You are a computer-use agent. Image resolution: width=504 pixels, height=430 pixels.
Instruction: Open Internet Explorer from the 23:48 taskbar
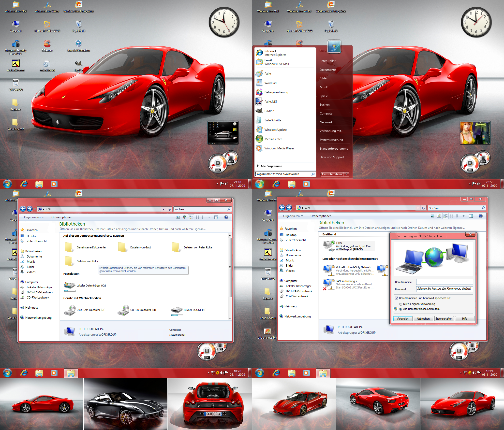24,184
